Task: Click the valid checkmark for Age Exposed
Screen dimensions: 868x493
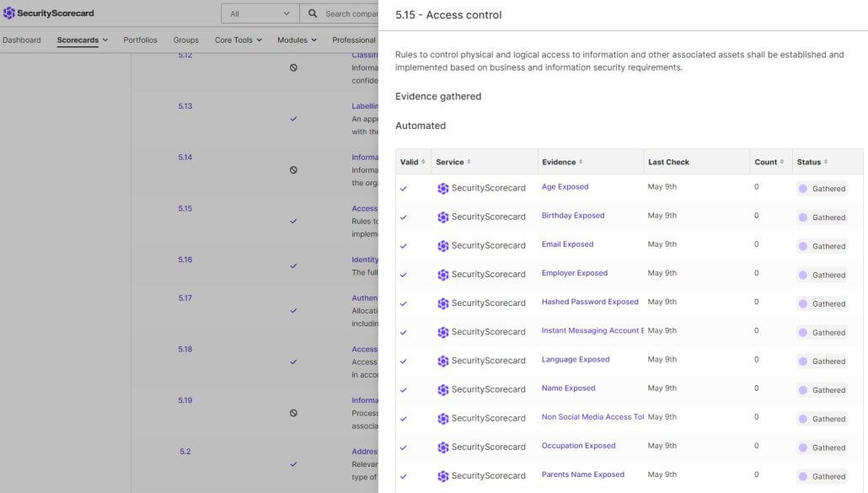Action: pyautogui.click(x=404, y=189)
